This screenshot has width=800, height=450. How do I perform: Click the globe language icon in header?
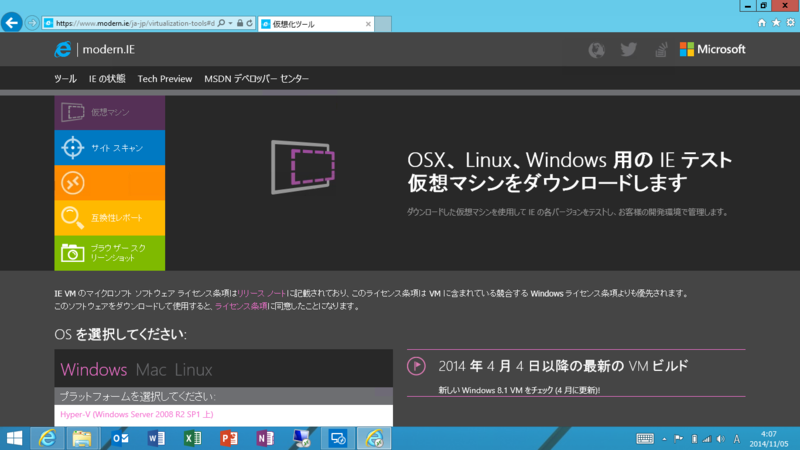596,49
